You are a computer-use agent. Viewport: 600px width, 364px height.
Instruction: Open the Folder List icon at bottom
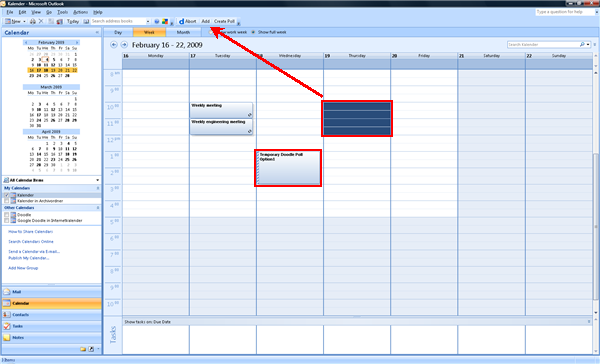[x=83, y=349]
